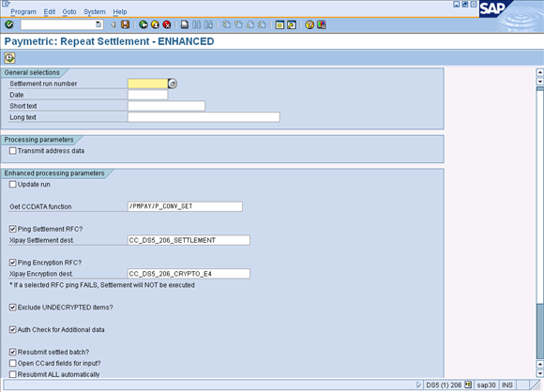Open the Goto menu
544x392 pixels.
tap(69, 12)
